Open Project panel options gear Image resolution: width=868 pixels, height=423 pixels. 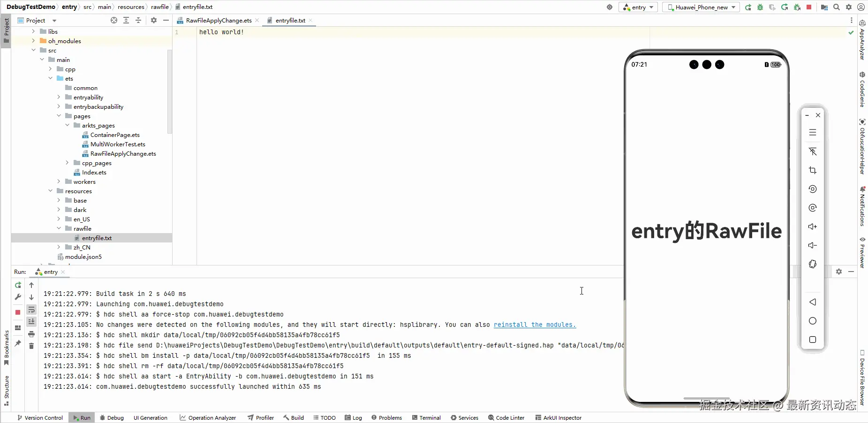(154, 20)
